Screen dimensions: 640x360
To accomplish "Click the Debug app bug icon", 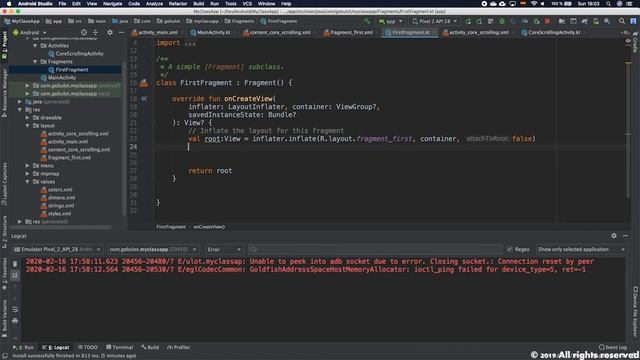I will pyautogui.click(x=502, y=21).
